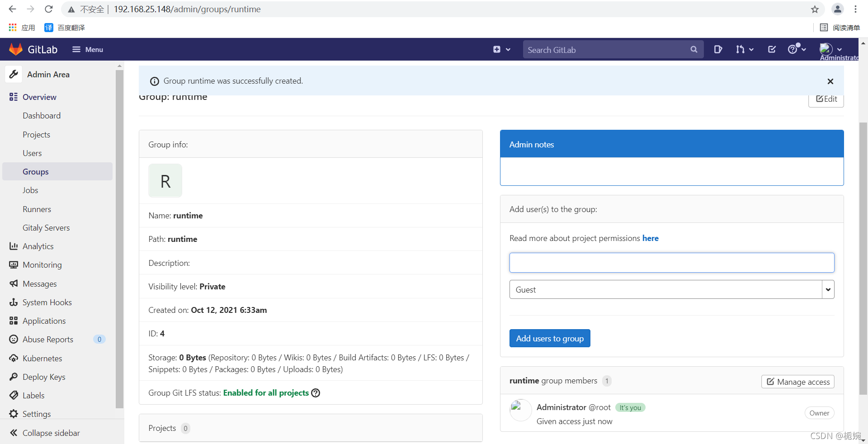Screen dimensions: 868x444
Task: Click the System Hooks anchor icon
Action: click(14, 302)
